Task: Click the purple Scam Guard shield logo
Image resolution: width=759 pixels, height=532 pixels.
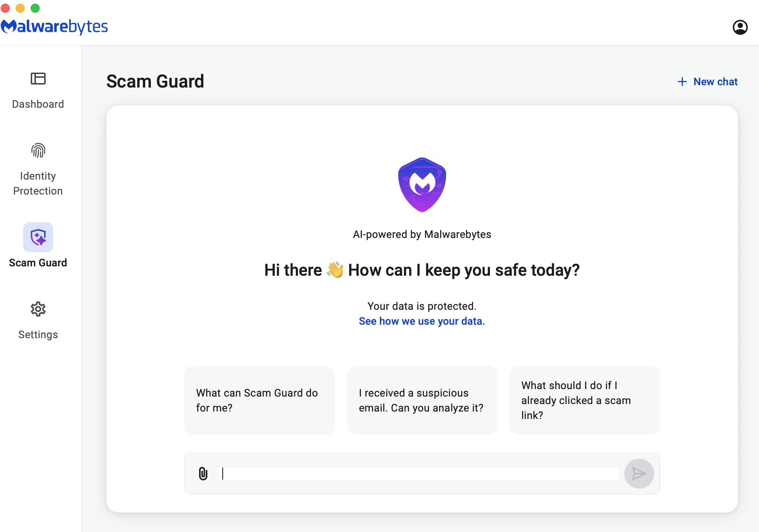Action: 422,185
